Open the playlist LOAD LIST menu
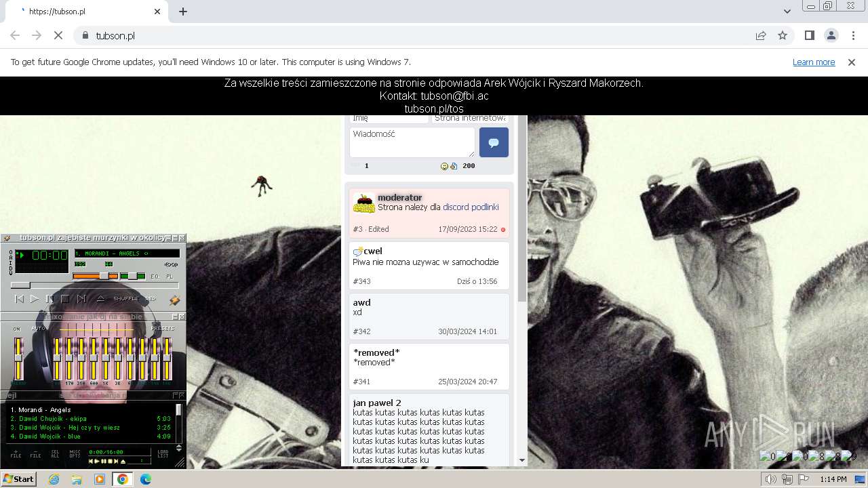The image size is (868, 488). click(x=163, y=454)
